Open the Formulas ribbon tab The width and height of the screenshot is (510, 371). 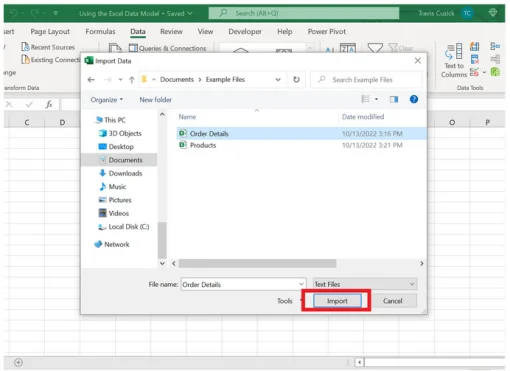tap(100, 32)
